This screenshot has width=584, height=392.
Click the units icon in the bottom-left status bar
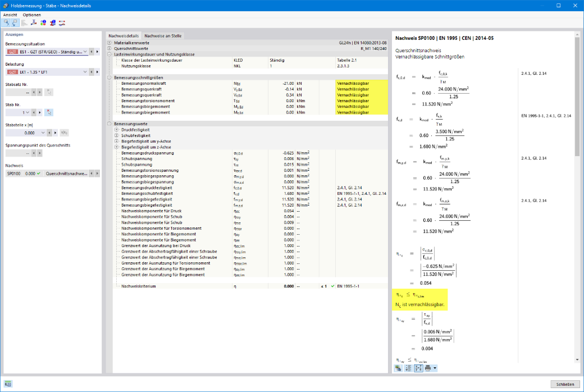point(8,384)
